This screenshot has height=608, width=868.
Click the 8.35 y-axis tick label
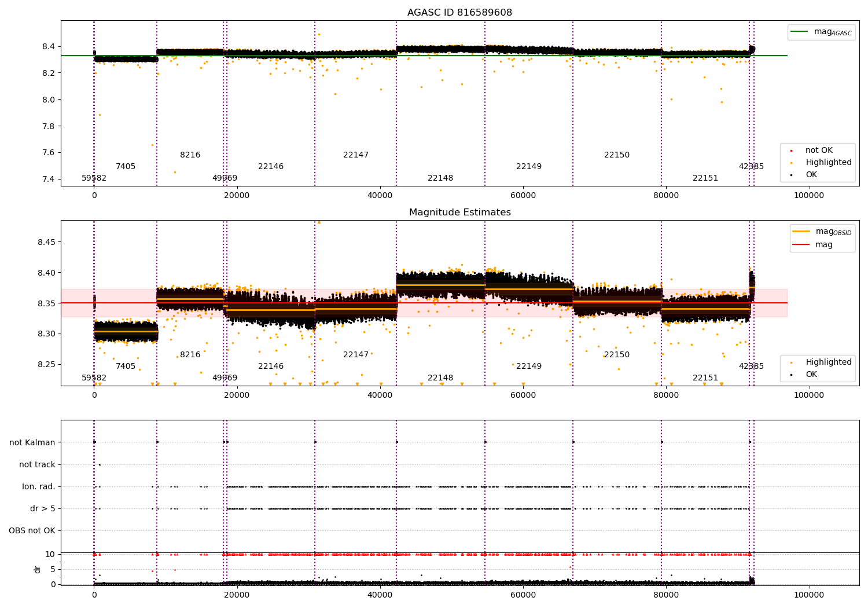pos(46,303)
